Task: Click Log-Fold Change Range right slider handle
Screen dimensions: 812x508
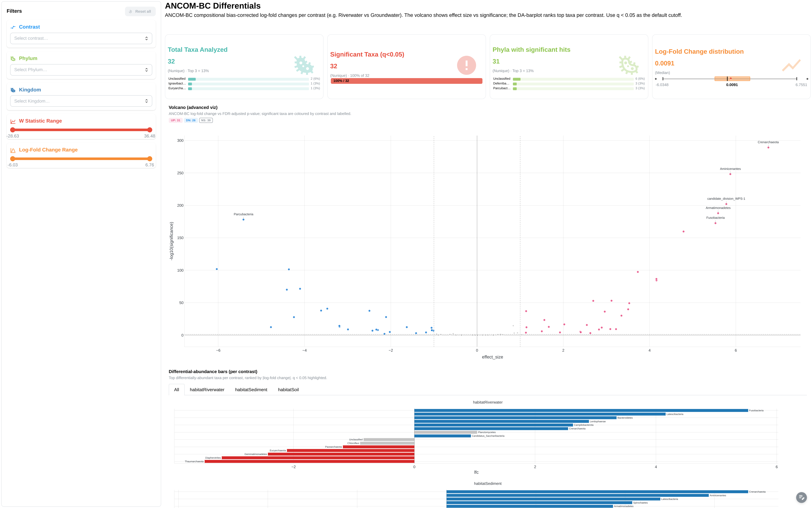Action: tap(150, 159)
